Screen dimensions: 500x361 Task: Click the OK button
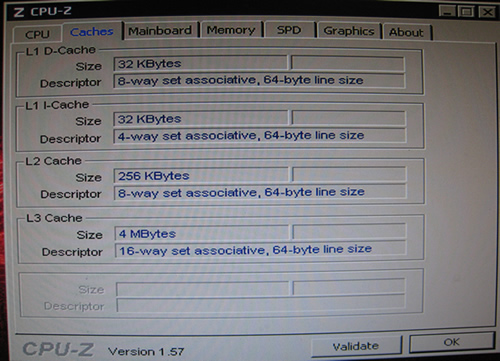point(452,342)
